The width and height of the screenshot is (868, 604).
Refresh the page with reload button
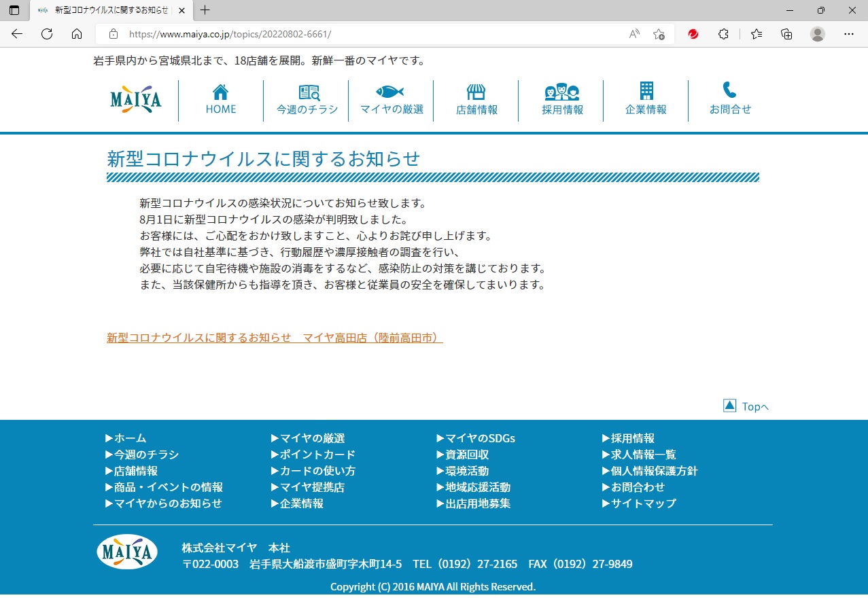(x=47, y=34)
